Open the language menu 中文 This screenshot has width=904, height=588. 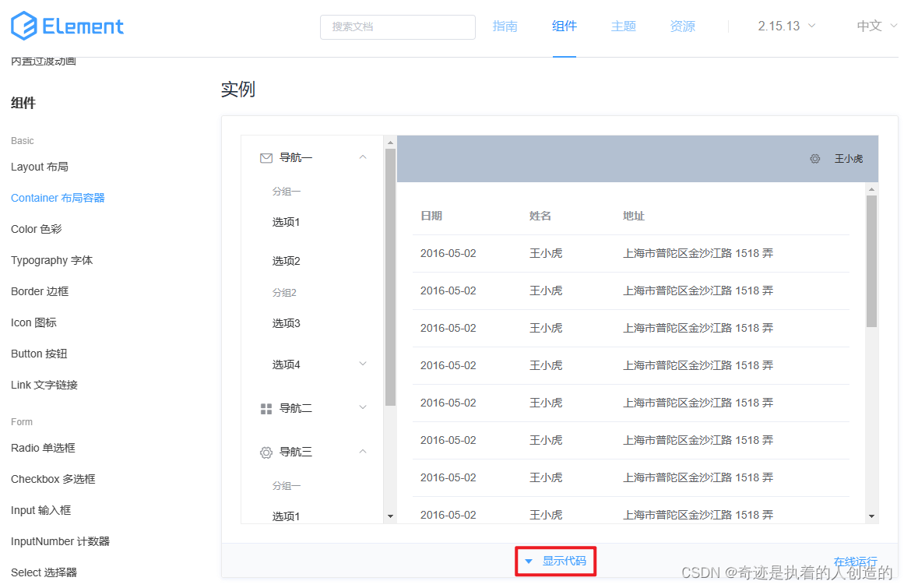click(874, 25)
